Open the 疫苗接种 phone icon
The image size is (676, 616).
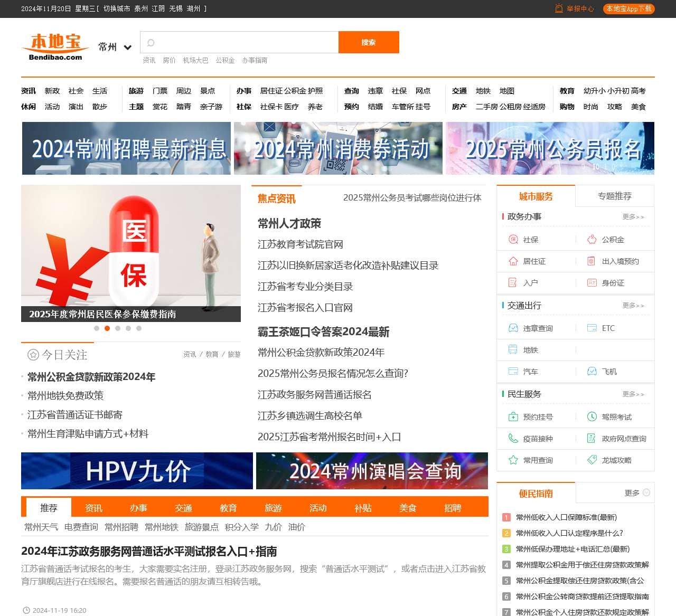(512, 438)
